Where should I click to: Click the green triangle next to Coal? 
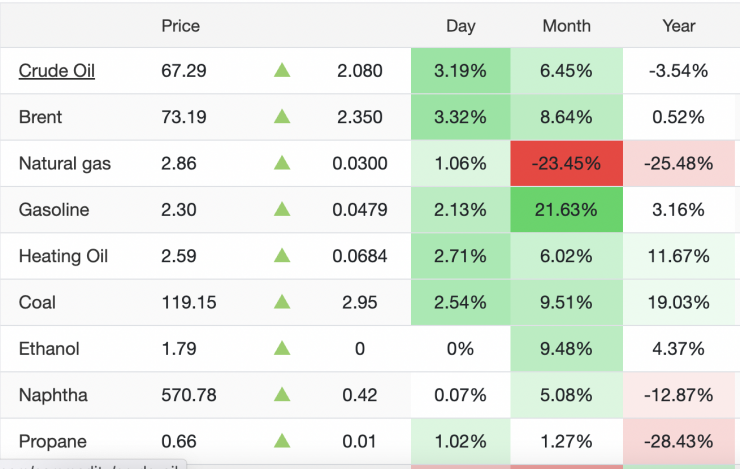click(x=282, y=302)
